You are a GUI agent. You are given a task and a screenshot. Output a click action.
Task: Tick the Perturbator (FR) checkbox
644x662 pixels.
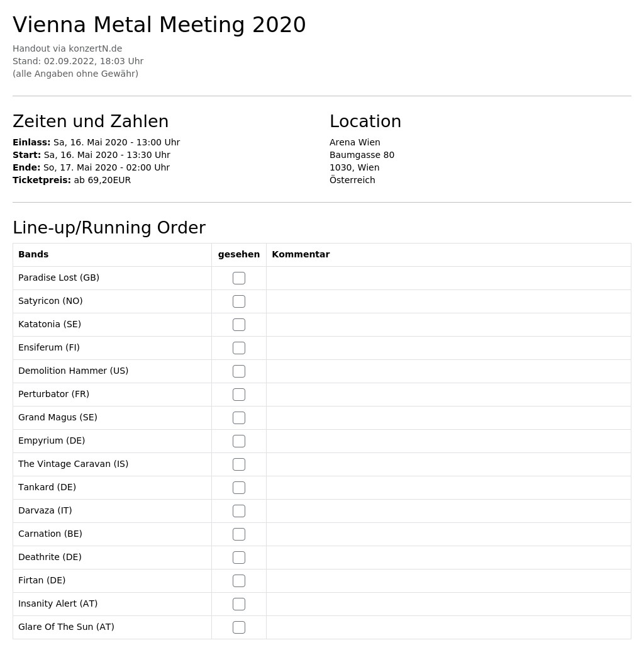[239, 395]
